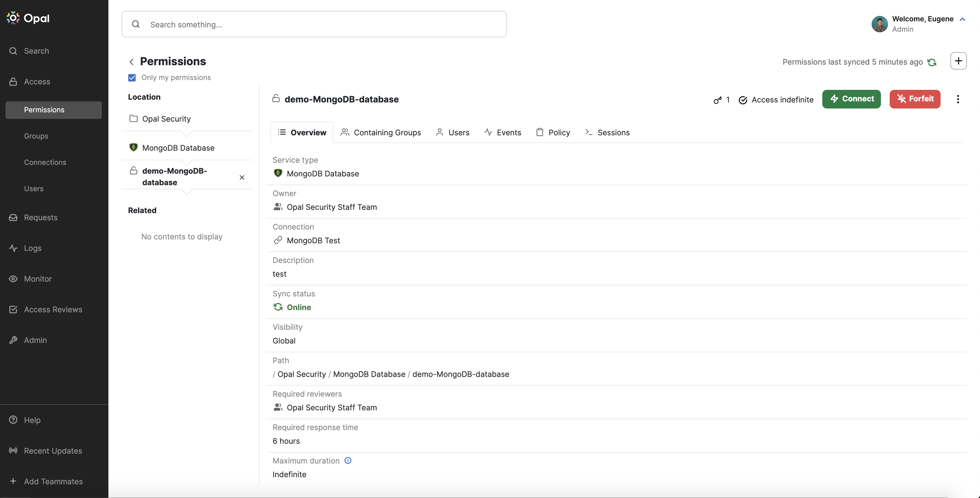The width and height of the screenshot is (980, 498).
Task: Switch to the Containing Groups tab
Action: tap(381, 133)
